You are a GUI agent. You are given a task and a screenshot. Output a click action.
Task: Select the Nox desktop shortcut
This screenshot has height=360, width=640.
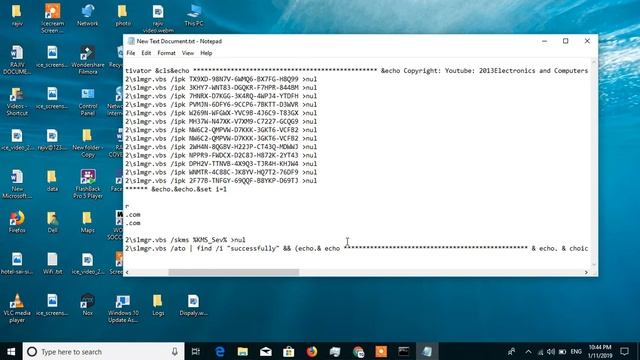coord(87,305)
